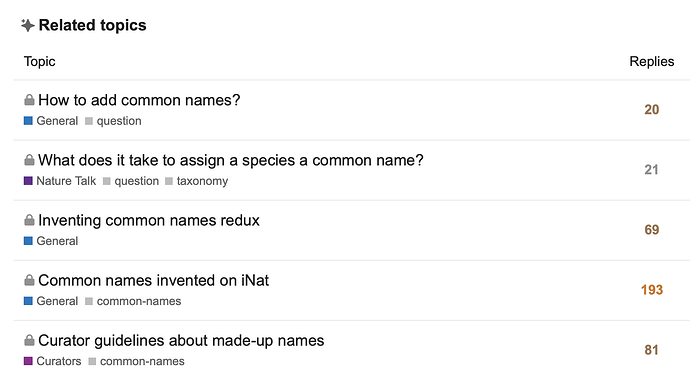
Task: Click General category under 'Inventing common names redux'
Action: (51, 241)
